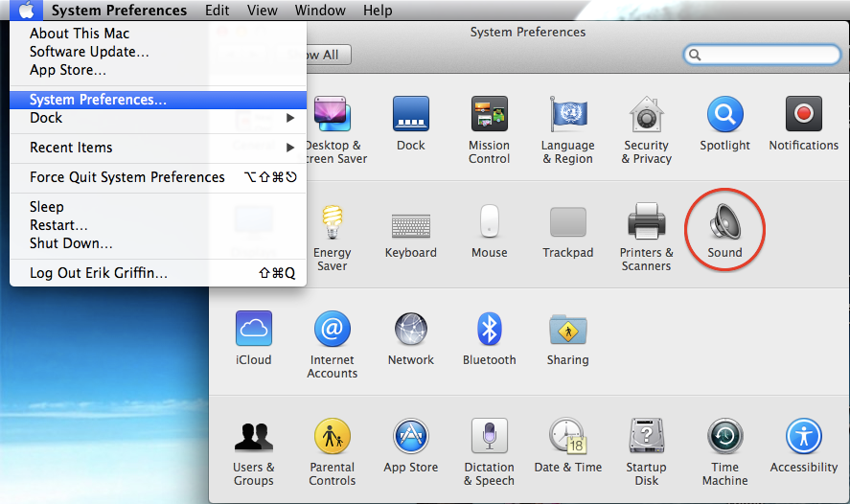Expand the Dock submenu in Apple menu
The width and height of the screenshot is (850, 504).
[158, 118]
